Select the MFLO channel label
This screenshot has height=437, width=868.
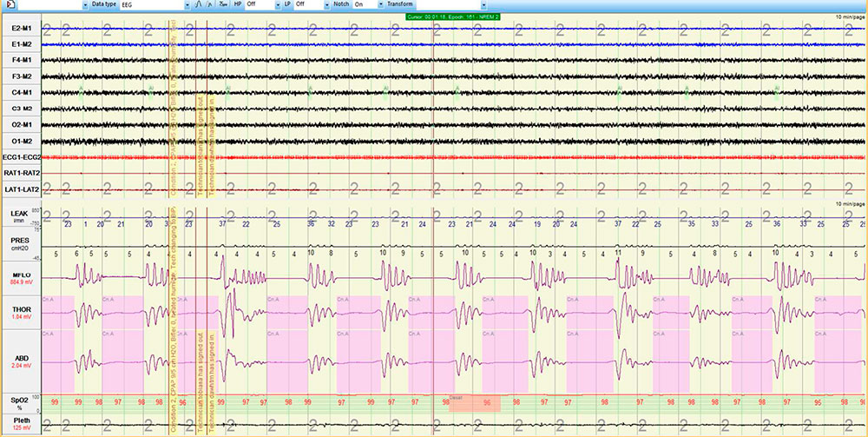[x=21, y=276]
